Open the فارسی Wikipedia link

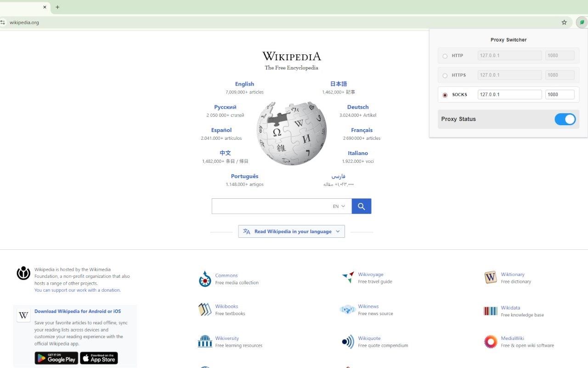[339, 176]
